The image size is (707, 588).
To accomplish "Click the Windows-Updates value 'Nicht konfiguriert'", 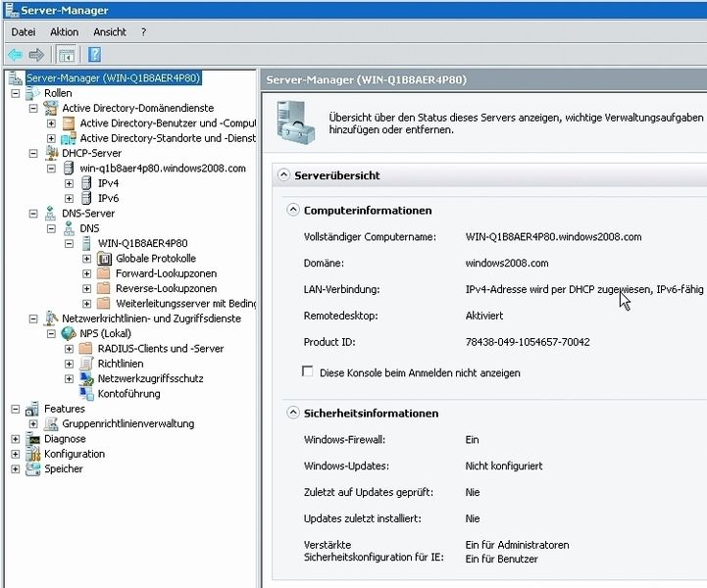I will coord(504,465).
